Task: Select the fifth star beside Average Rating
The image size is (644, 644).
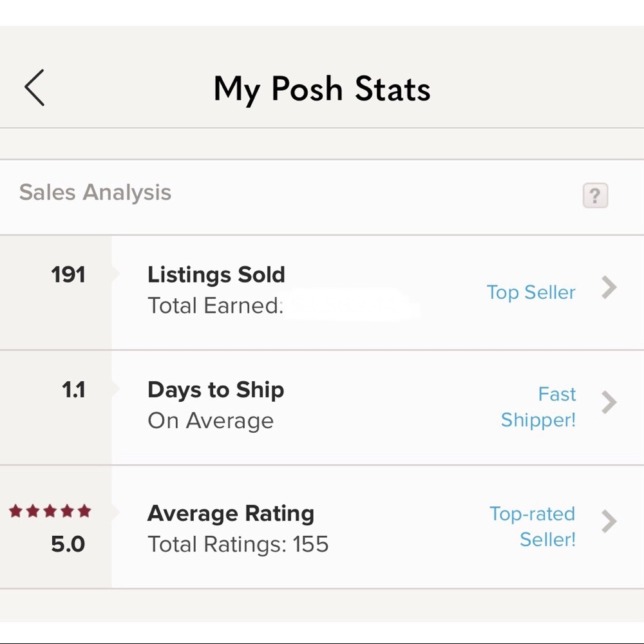Action: (84, 511)
